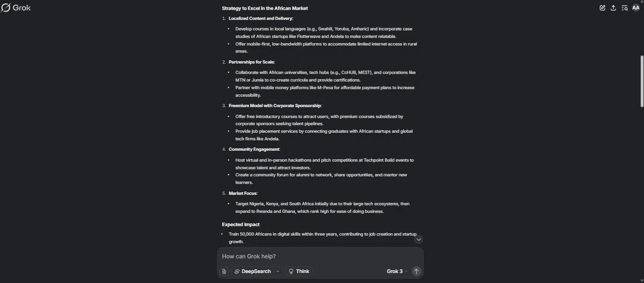Image resolution: width=644 pixels, height=283 pixels.
Task: Start a new chat with the compose icon
Action: (x=602, y=8)
